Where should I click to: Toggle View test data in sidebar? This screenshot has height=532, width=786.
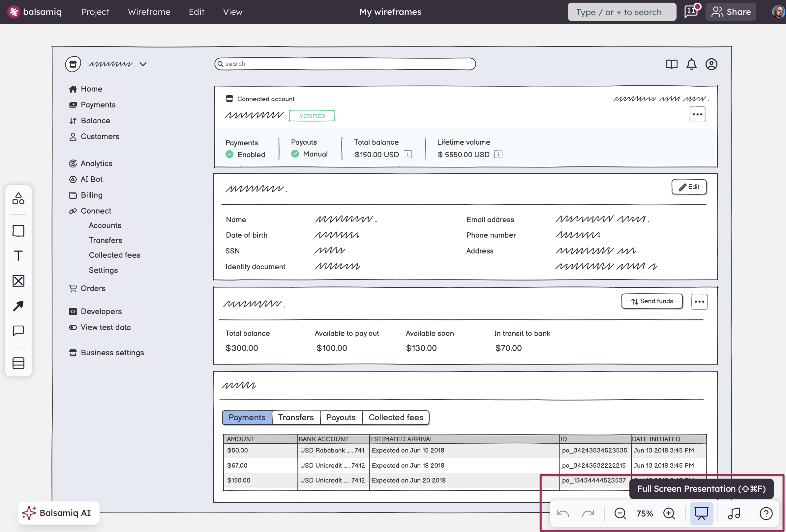(x=100, y=327)
